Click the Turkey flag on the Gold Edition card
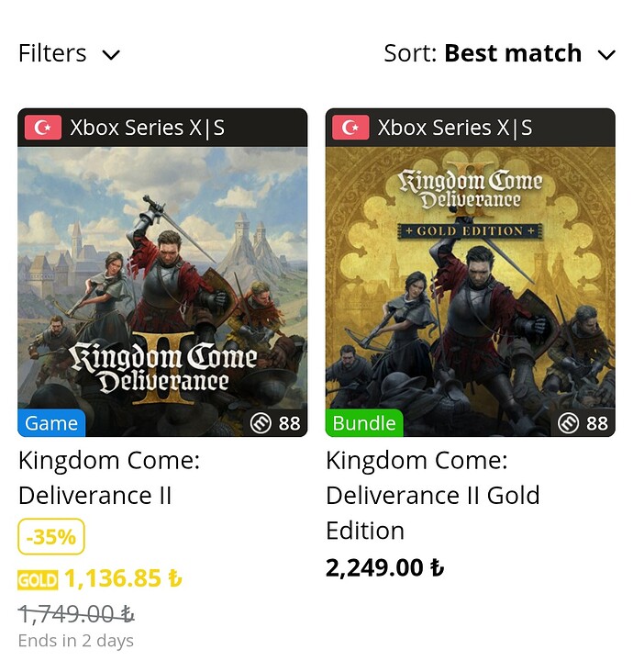Image resolution: width=633 pixels, height=672 pixels. [350, 128]
